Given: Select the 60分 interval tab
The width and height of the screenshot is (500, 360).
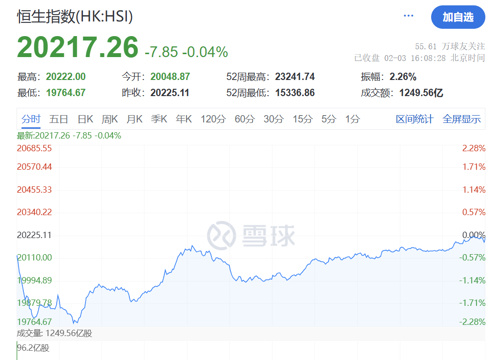Looking at the screenshot, I should (x=244, y=119).
